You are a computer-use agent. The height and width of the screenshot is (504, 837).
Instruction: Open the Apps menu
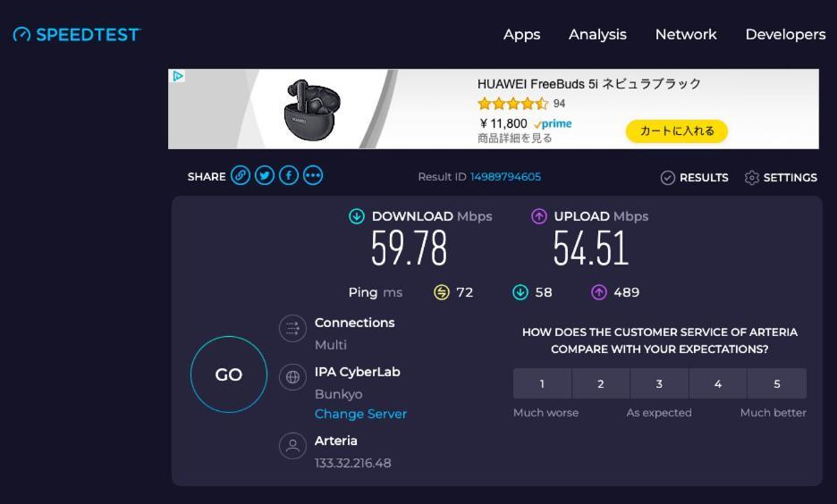[521, 35]
